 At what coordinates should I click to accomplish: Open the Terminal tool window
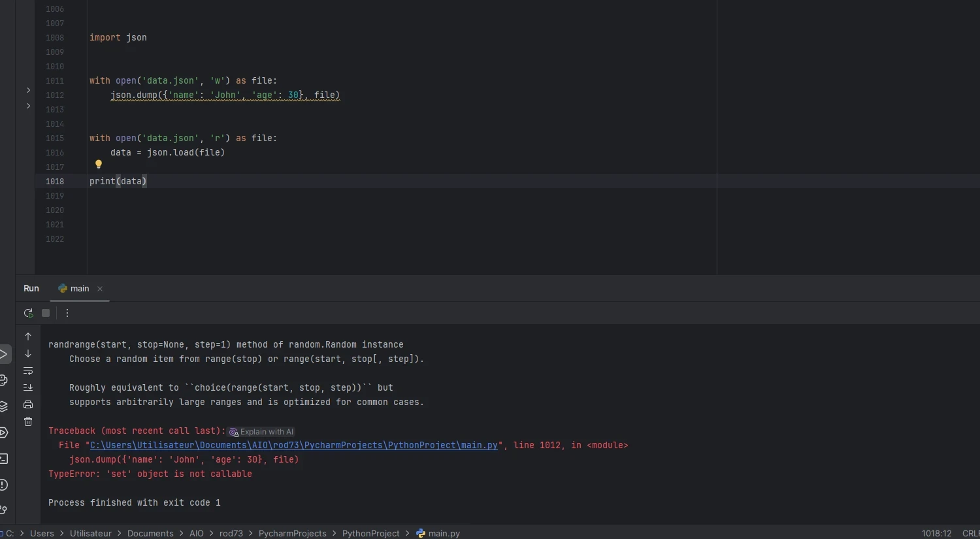coord(4,459)
